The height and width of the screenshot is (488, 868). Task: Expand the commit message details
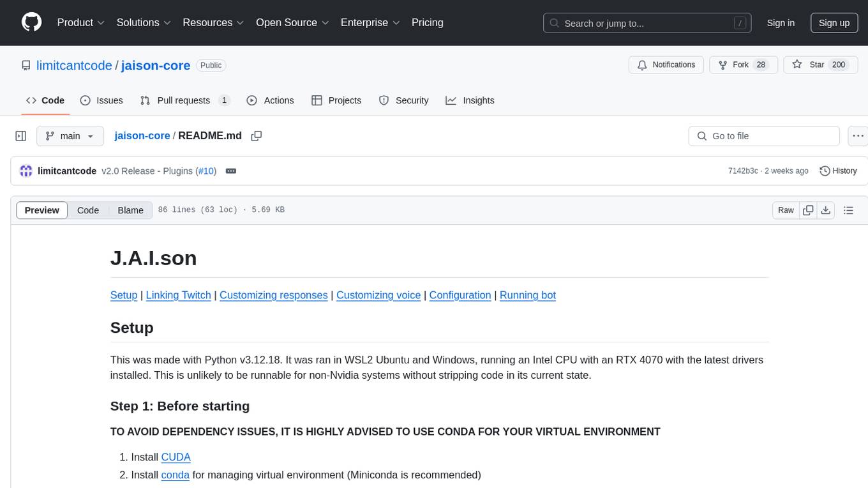(231, 171)
